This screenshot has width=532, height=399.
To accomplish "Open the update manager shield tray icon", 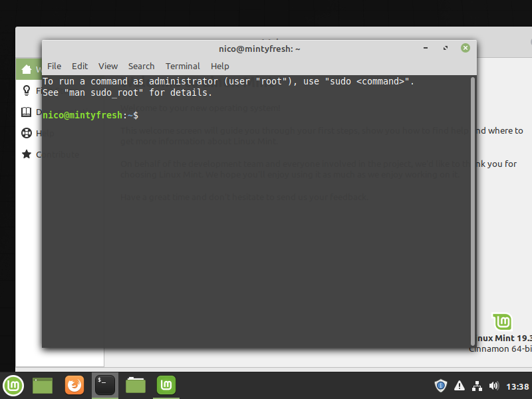I will [441, 386].
